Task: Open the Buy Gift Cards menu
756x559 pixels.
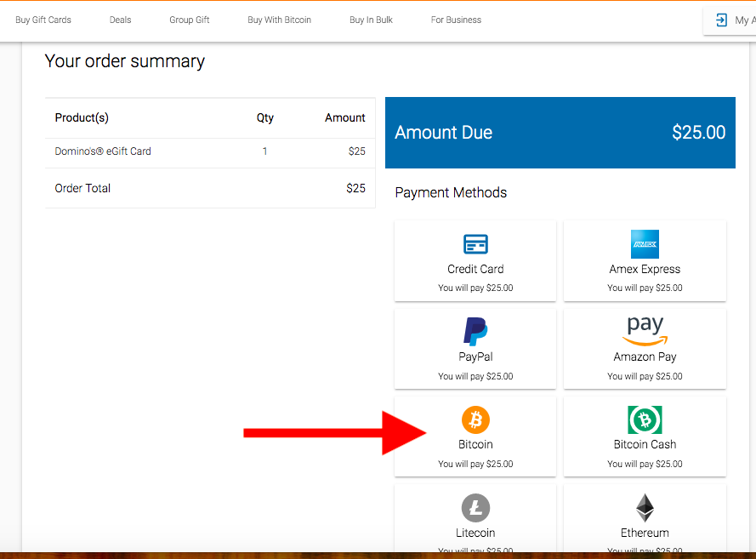Action: click(43, 20)
